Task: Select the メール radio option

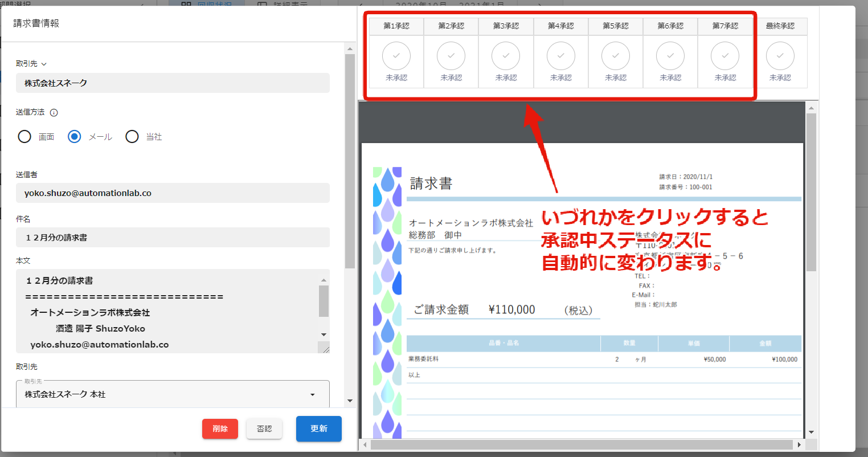Action: coord(75,137)
